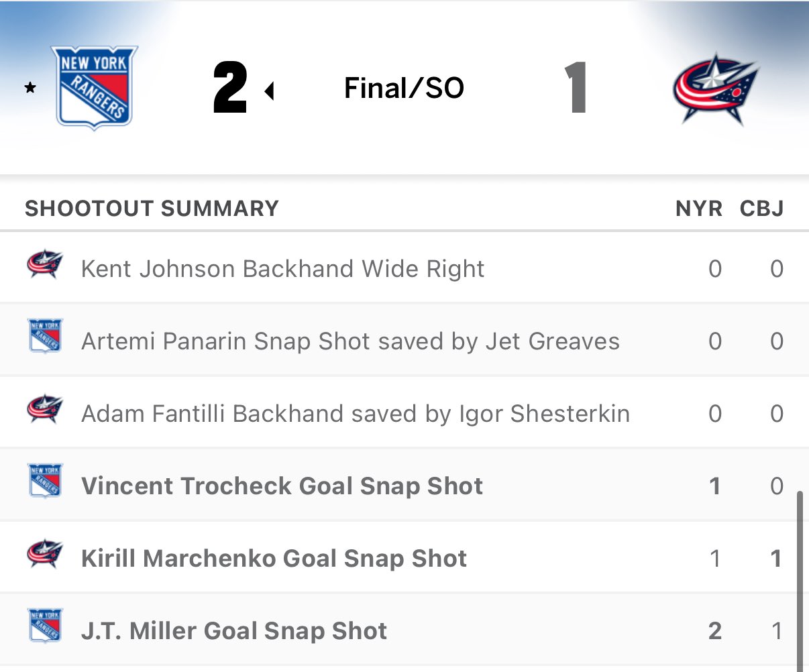This screenshot has height=672, width=809.
Task: Click the Rangers score of 2
Action: point(230,88)
